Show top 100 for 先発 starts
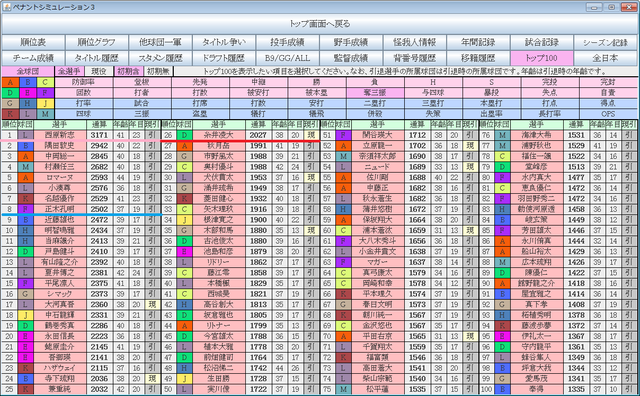The width and height of the screenshot is (640, 396). click(200, 82)
